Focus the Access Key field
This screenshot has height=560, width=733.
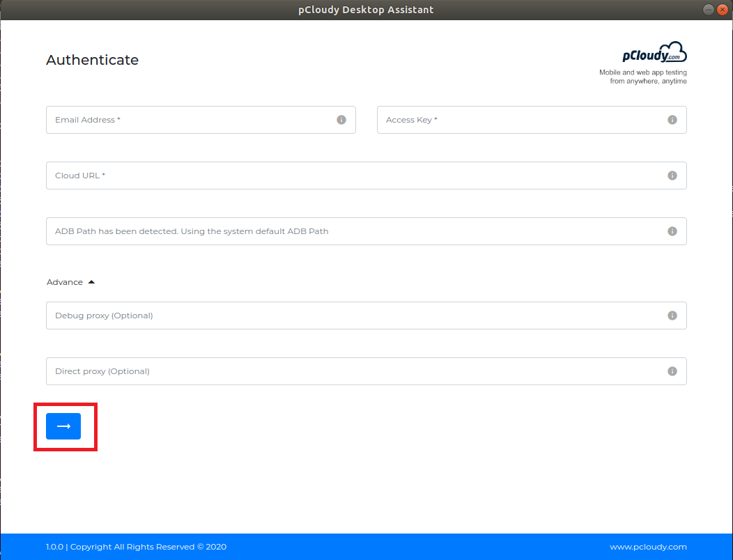[x=532, y=120]
